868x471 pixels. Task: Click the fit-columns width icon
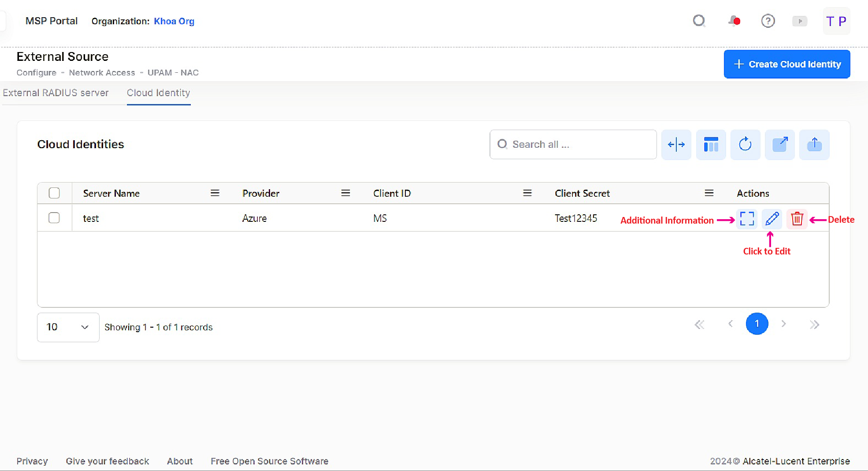click(x=676, y=145)
